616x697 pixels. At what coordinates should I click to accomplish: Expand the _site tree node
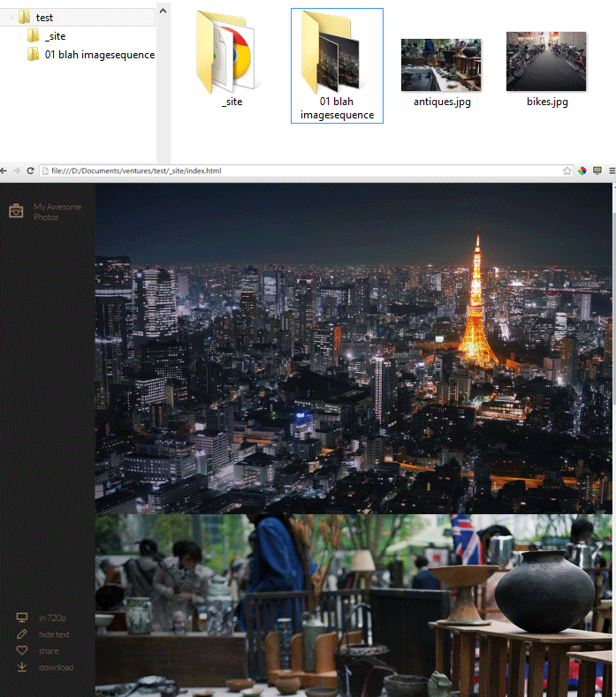pos(19,36)
